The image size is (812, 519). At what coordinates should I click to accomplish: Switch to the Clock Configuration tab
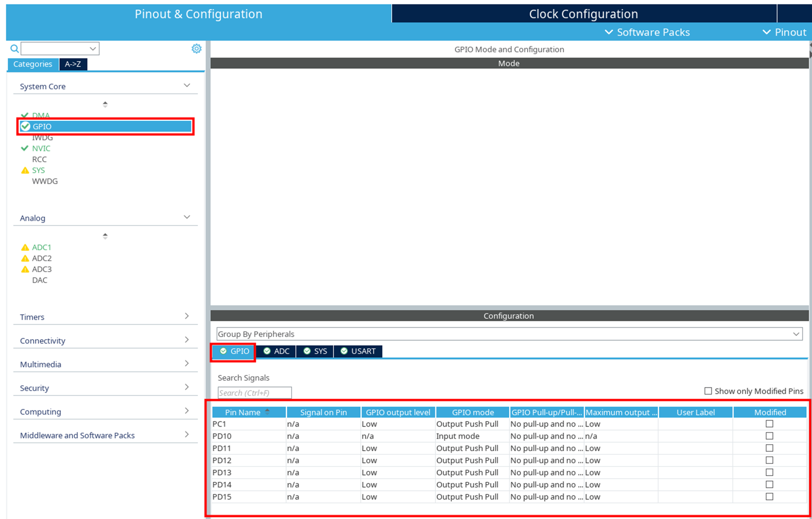[x=583, y=14]
